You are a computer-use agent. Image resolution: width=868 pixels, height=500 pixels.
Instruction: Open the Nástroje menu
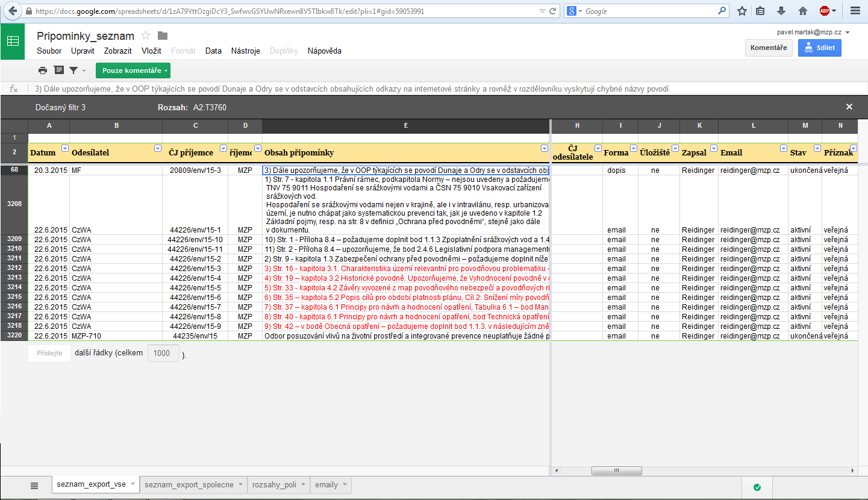[x=246, y=51]
